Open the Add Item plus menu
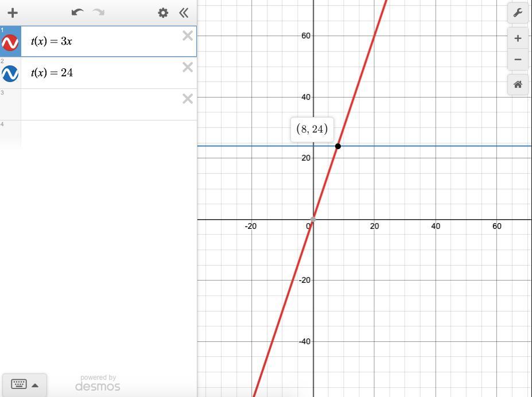Screen dimensions: 532x397 (x=13, y=13)
